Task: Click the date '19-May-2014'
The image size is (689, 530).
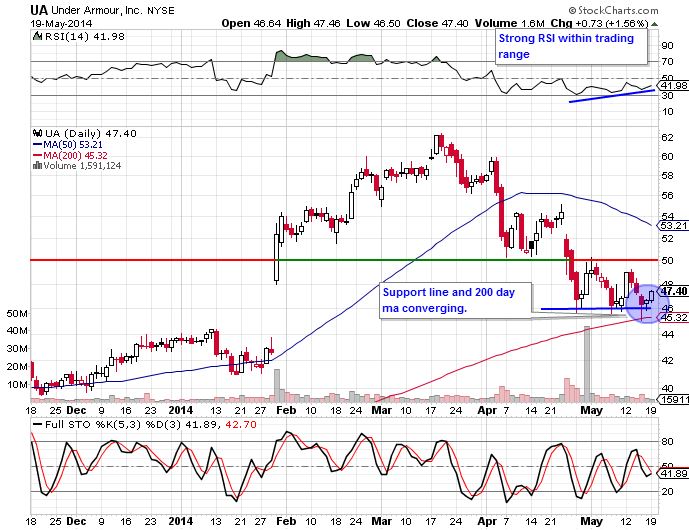Action: 61,24
